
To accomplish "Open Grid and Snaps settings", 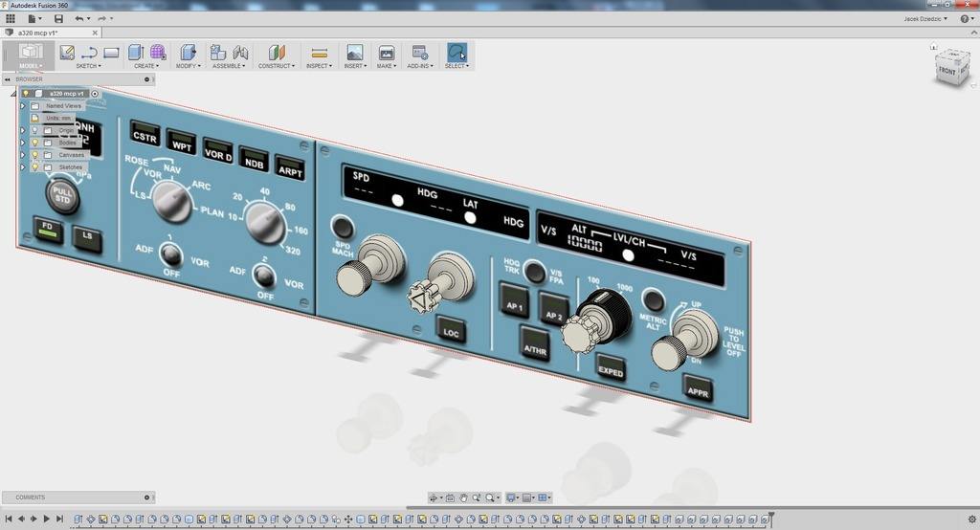I will 527,497.
